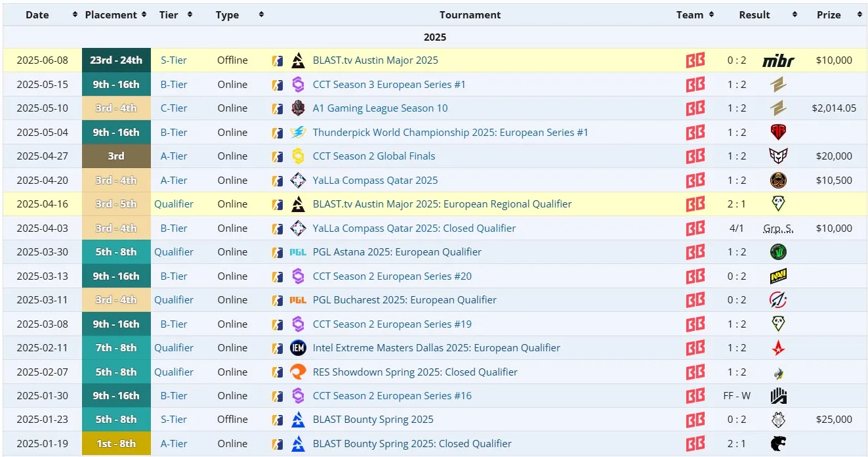Open PGL Bucharest 2025: European Qualifier link
The image size is (868, 457).
405,300
